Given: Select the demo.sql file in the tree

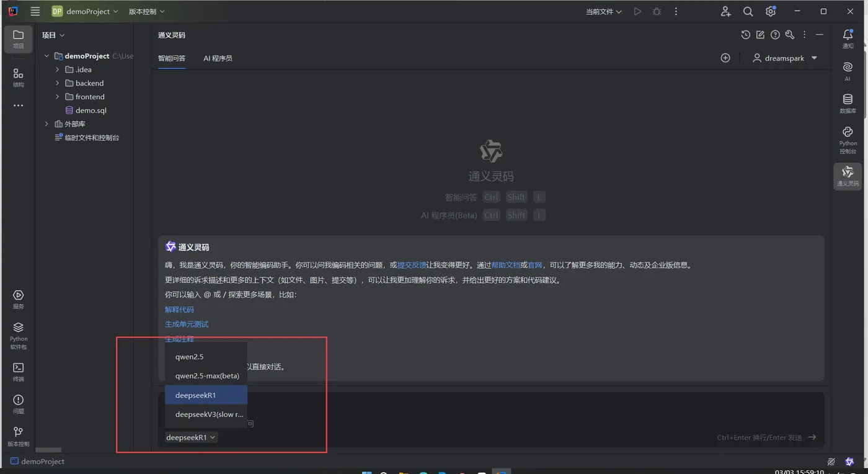Looking at the screenshot, I should pos(90,110).
